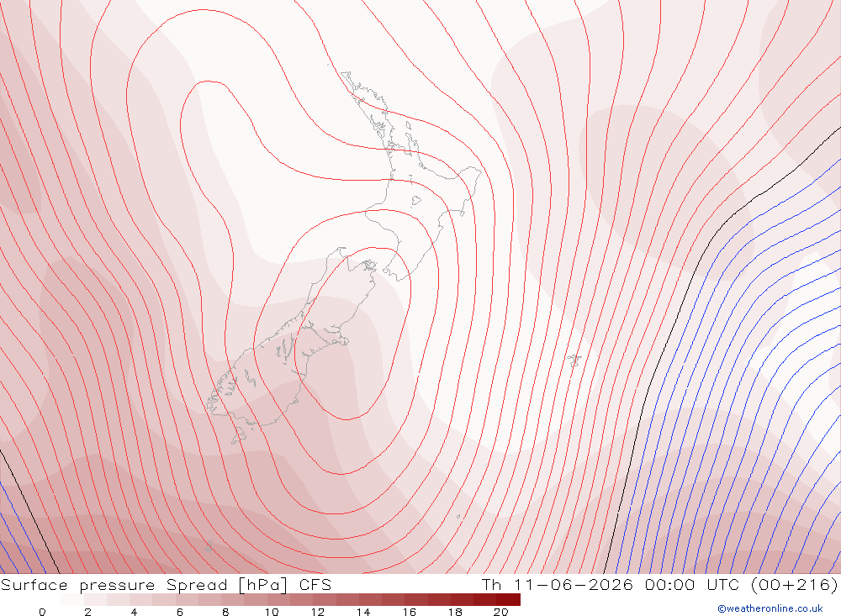Screen dimensions: 841x616
Task: Click the legend value 6
Action: point(180,612)
